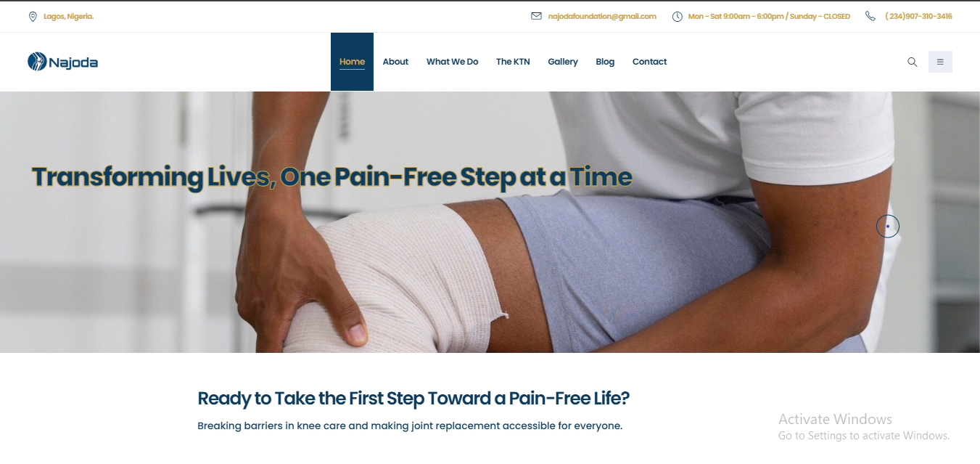Click the (234)907-310-3416 phone number
The height and width of the screenshot is (464, 980).
coord(918,16)
